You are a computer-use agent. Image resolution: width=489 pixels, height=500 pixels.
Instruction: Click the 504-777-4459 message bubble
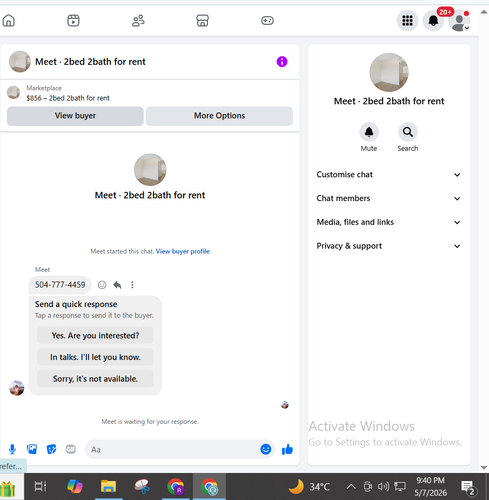tap(60, 285)
